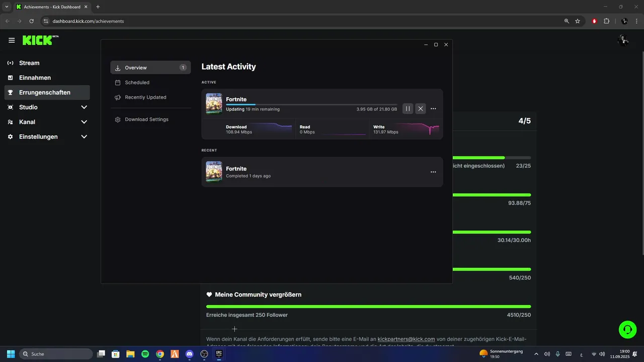This screenshot has width=644, height=362.
Task: Close the Achievements browser tab
Action: pyautogui.click(x=86, y=7)
